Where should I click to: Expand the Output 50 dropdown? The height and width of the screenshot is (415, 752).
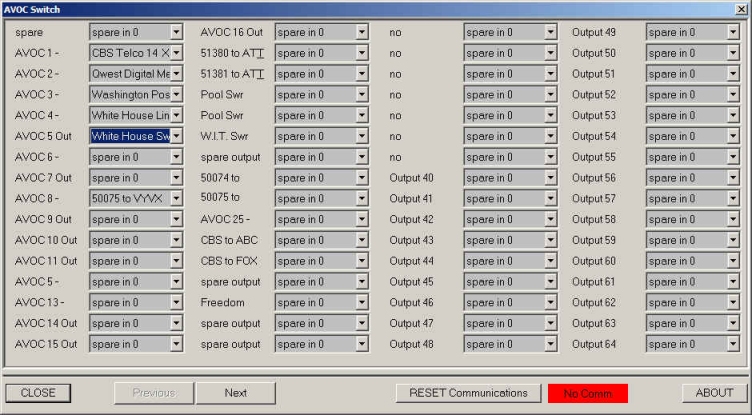coord(733,53)
